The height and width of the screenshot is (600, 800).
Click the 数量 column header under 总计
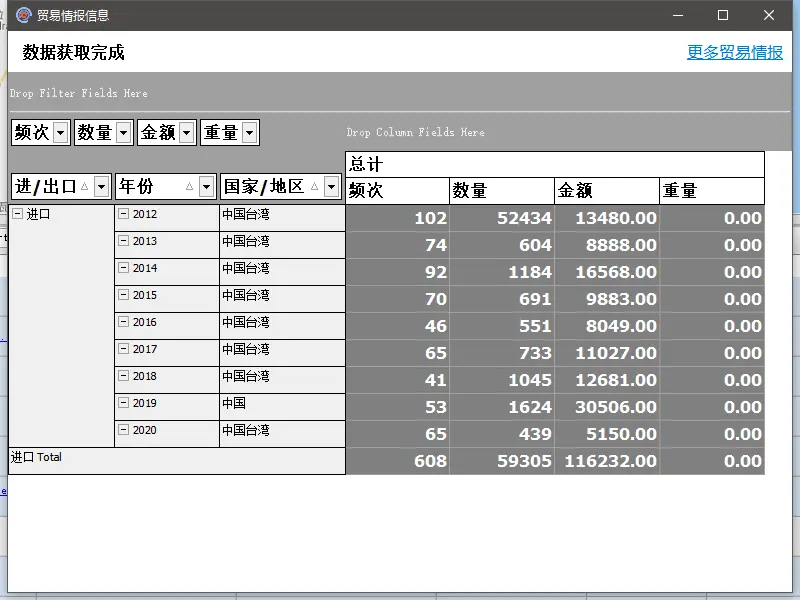coord(502,191)
